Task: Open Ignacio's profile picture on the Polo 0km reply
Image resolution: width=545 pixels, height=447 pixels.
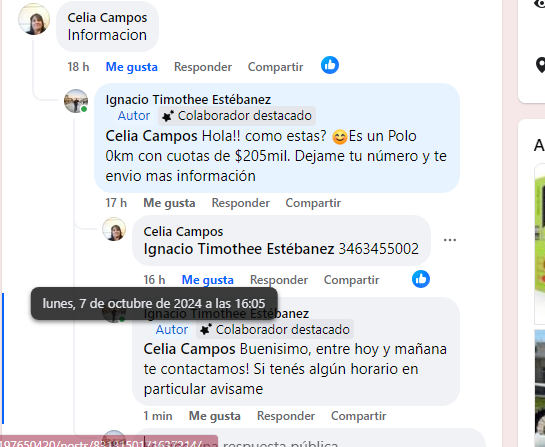Action: click(x=76, y=101)
